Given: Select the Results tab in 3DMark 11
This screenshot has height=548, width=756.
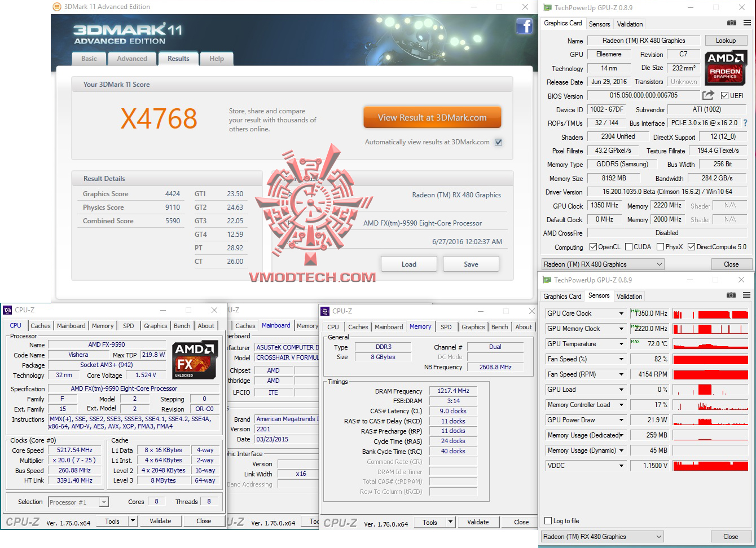Looking at the screenshot, I should pos(178,58).
